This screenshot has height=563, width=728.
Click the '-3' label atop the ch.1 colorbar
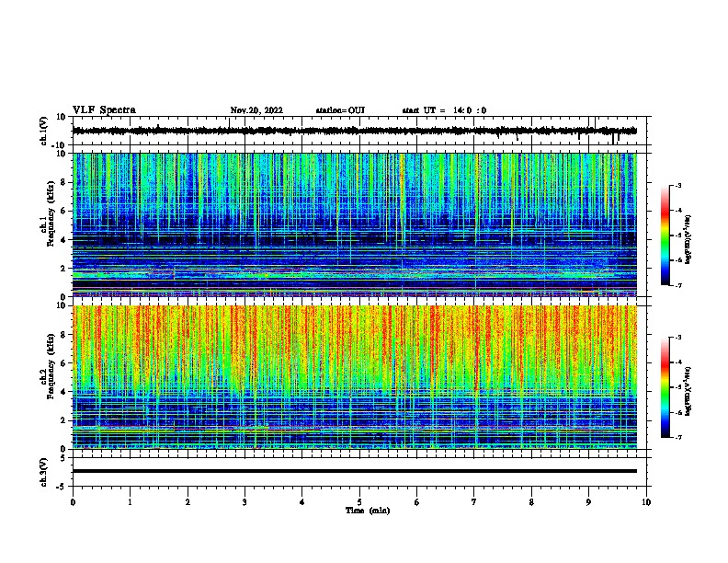(x=678, y=185)
